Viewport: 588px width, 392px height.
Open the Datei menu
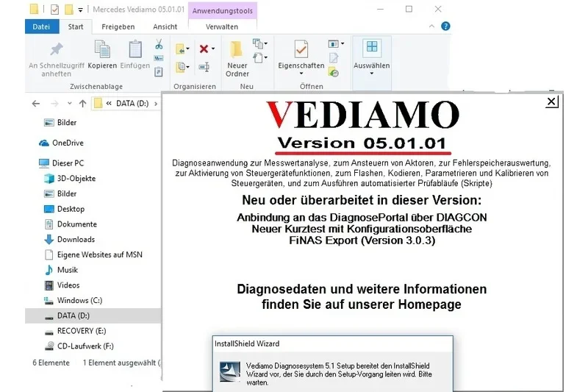coord(41,26)
